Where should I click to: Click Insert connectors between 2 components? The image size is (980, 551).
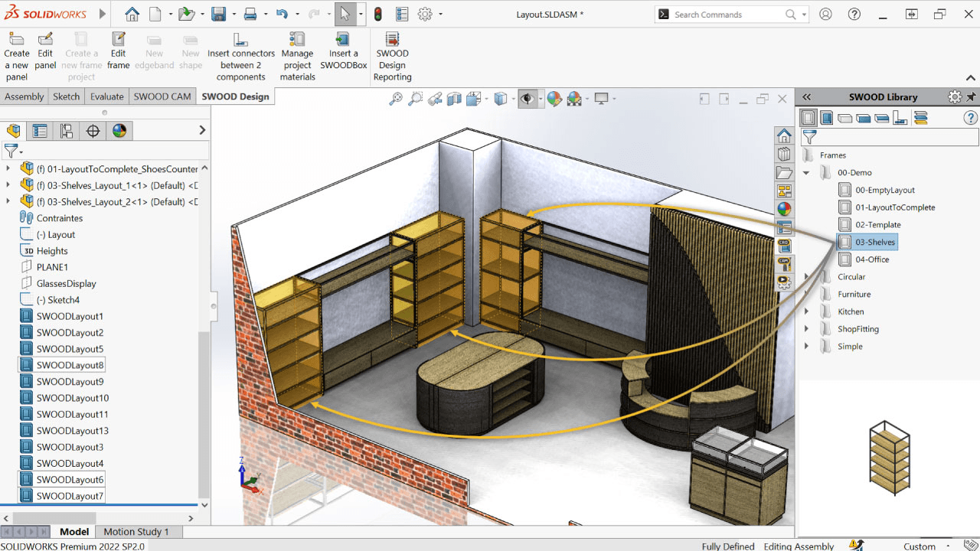coord(240,40)
